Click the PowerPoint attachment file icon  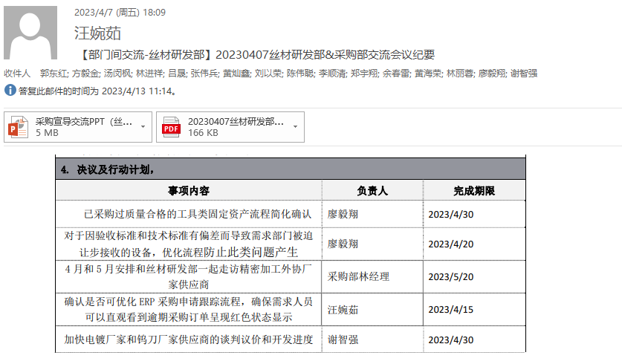[18, 127]
